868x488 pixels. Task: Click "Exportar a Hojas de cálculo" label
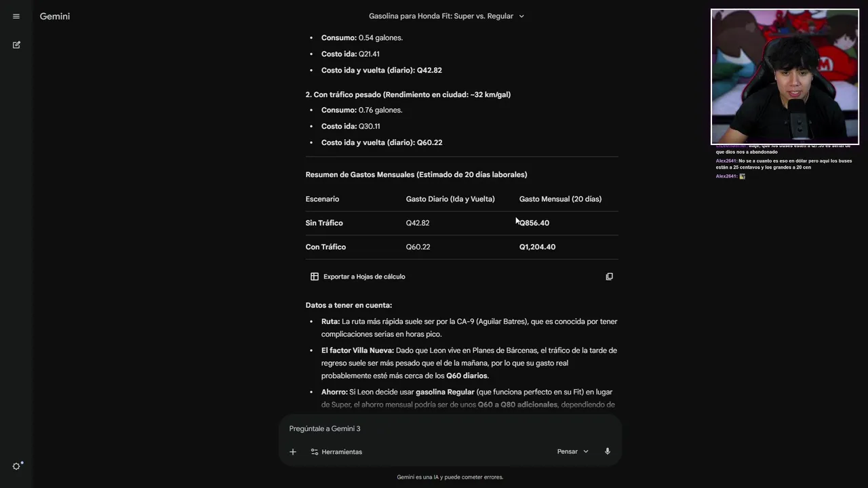364,277
